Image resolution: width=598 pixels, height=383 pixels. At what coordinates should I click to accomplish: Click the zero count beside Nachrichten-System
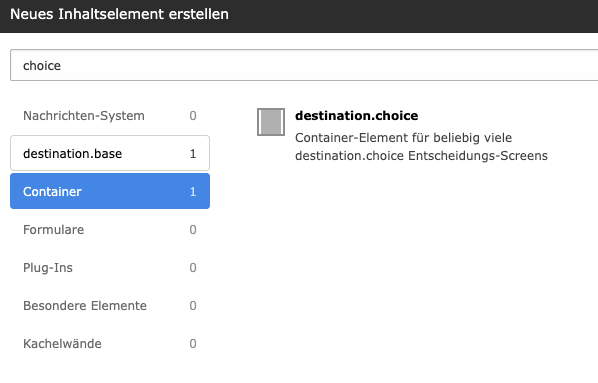[x=193, y=116]
